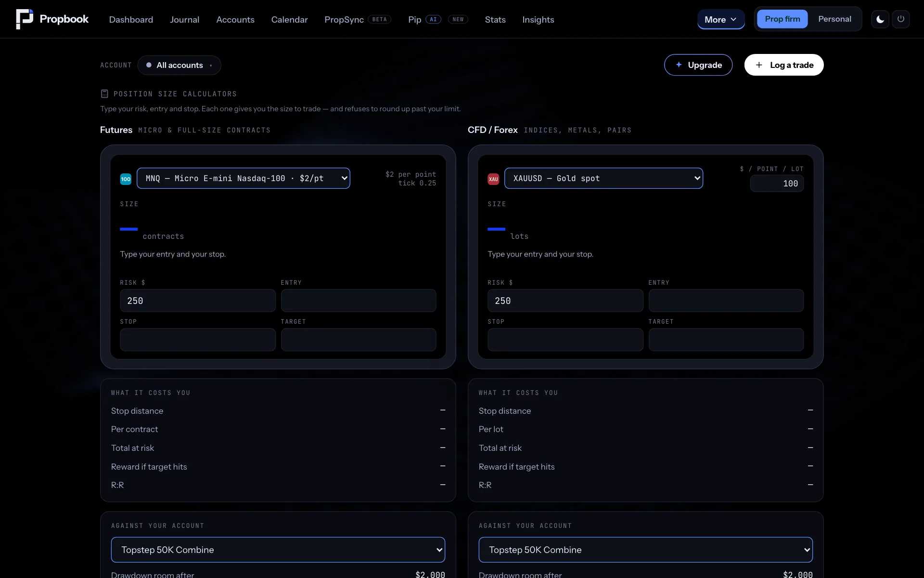Click the Log a trade button

pos(784,65)
